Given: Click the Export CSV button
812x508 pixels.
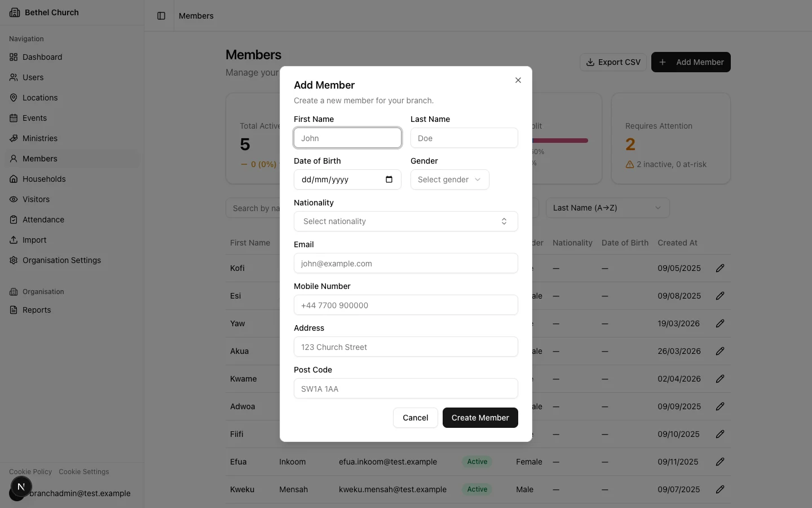Looking at the screenshot, I should click(613, 62).
